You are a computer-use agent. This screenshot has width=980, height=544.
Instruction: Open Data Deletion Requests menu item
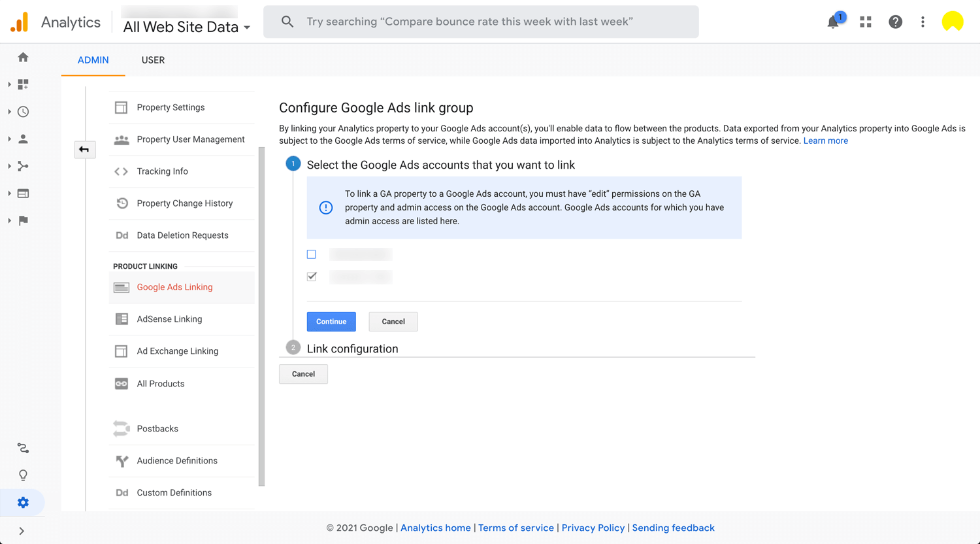[182, 235]
